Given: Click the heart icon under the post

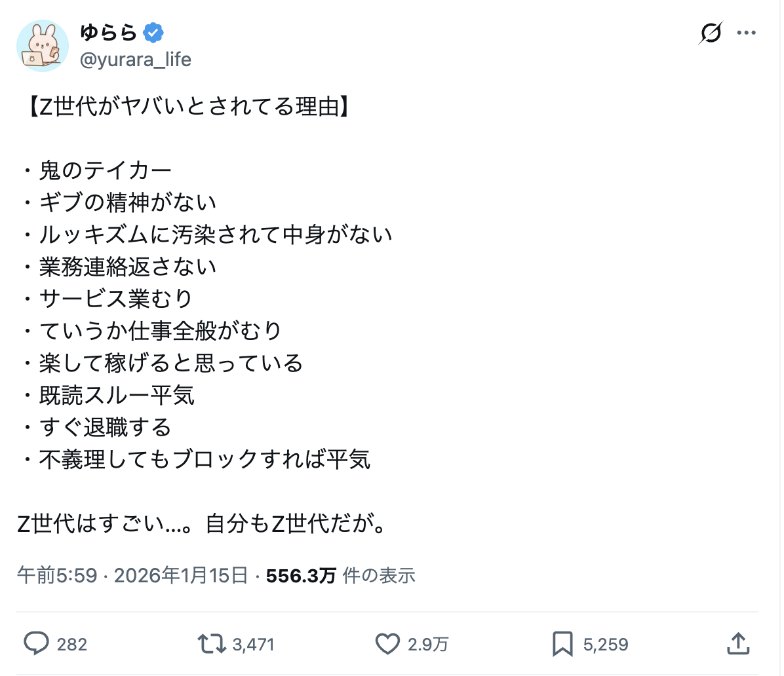Looking at the screenshot, I should [388, 644].
